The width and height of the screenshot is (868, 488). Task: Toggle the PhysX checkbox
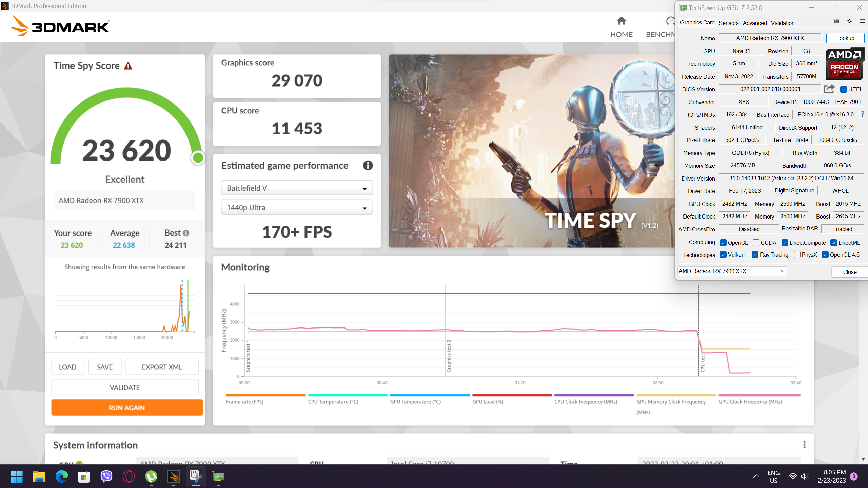[797, 255]
